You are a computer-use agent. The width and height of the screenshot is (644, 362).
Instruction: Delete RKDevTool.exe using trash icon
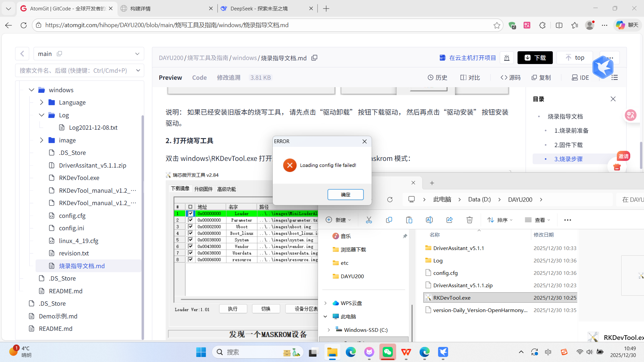pos(469,220)
